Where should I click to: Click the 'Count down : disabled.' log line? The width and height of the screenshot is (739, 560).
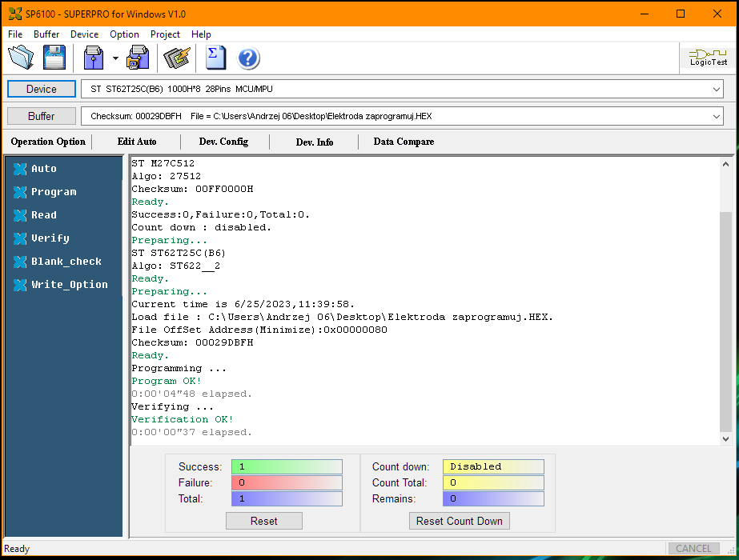point(201,227)
